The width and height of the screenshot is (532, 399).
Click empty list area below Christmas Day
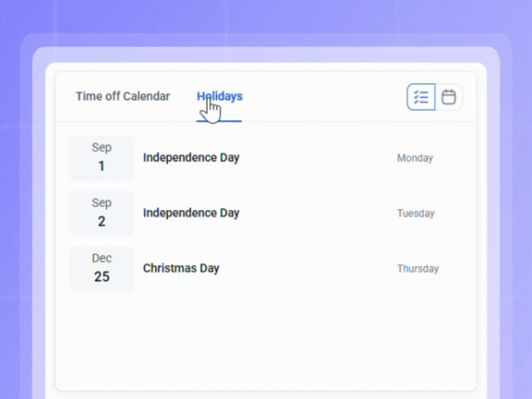266,340
